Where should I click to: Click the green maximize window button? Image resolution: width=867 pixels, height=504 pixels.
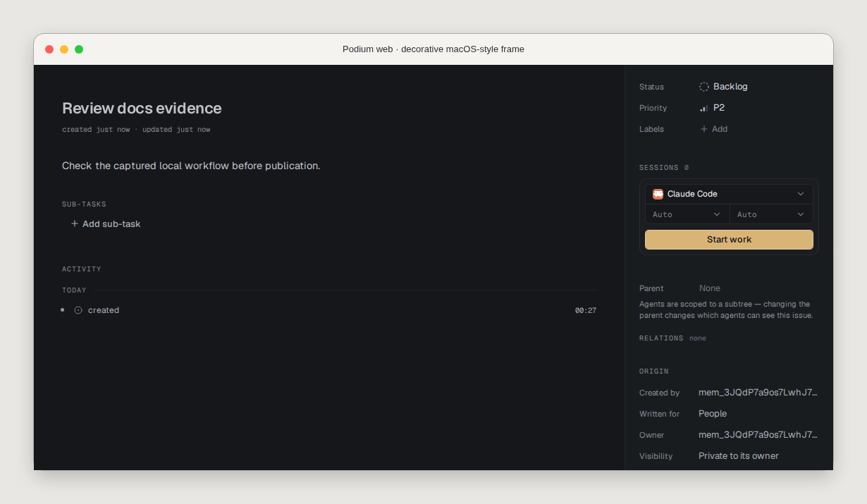[x=79, y=49]
